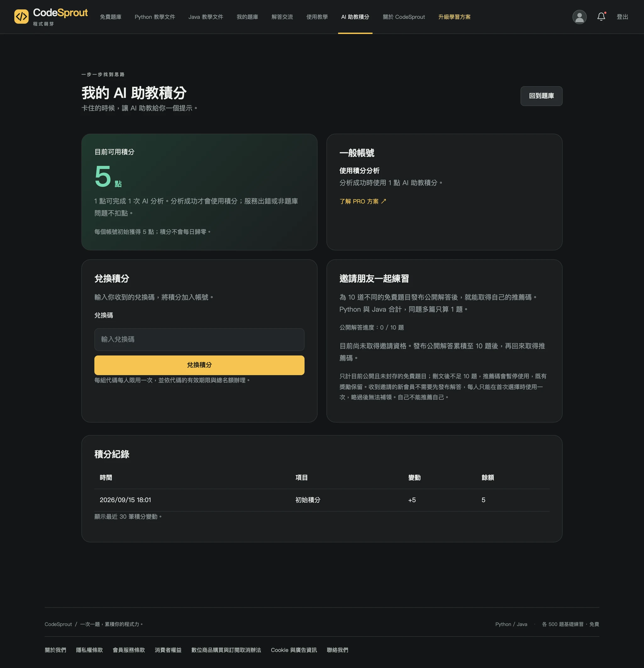Click the yellow 兌換積分 button
This screenshot has width=644, height=668.
(x=199, y=365)
